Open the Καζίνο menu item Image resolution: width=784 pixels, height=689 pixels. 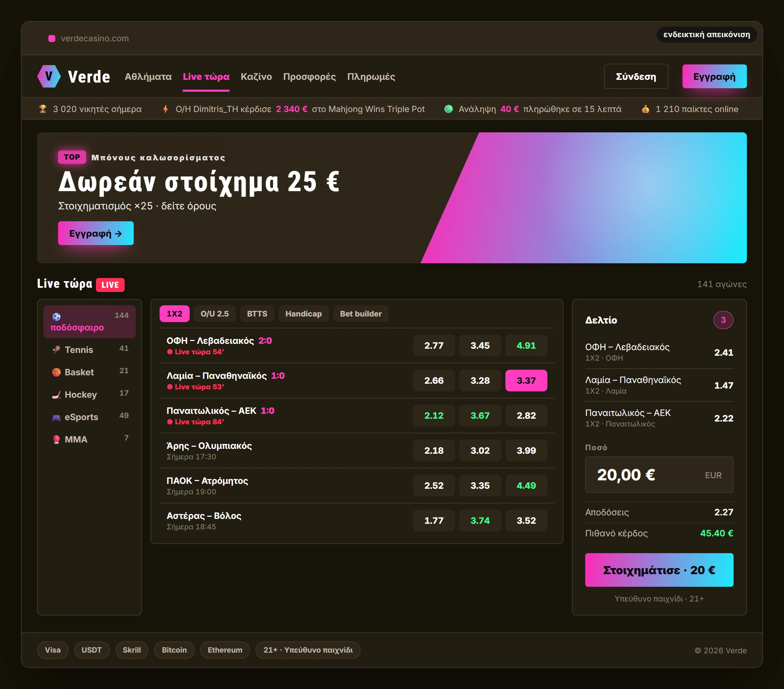coord(256,77)
